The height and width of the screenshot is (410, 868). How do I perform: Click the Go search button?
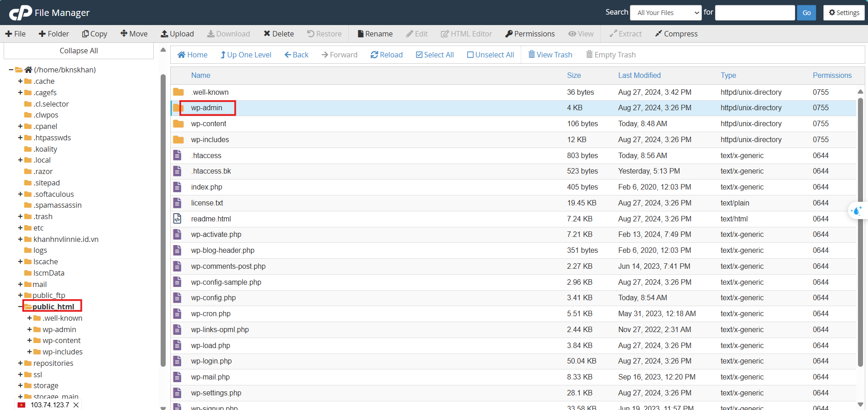[807, 13]
